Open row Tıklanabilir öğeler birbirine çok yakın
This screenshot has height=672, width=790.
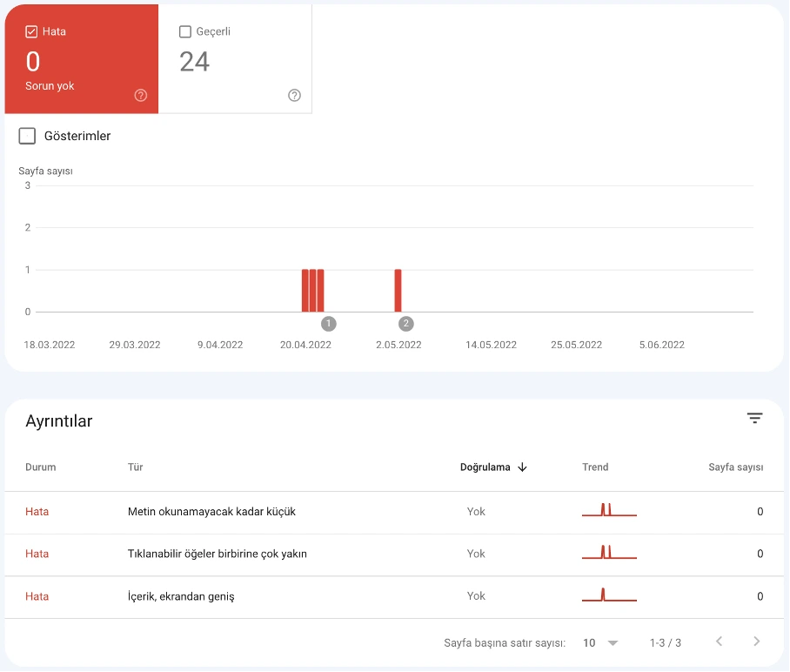394,554
